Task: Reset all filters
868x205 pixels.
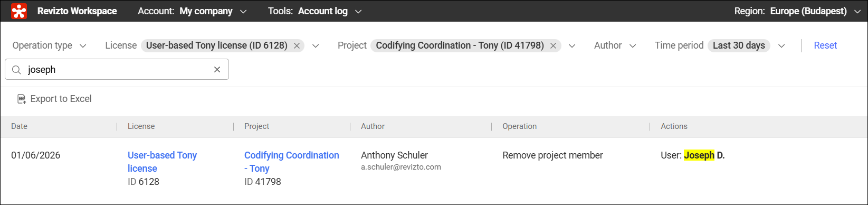Action: coord(825,45)
